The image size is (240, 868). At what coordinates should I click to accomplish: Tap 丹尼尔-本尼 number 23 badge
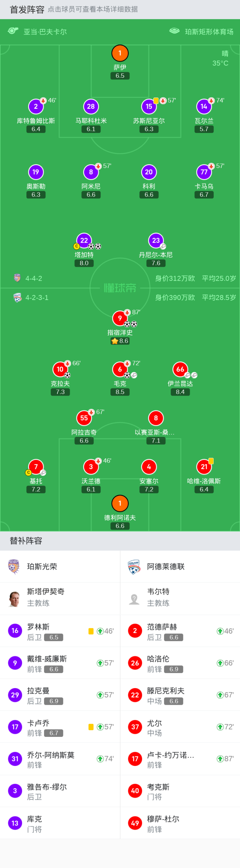coord(156,240)
